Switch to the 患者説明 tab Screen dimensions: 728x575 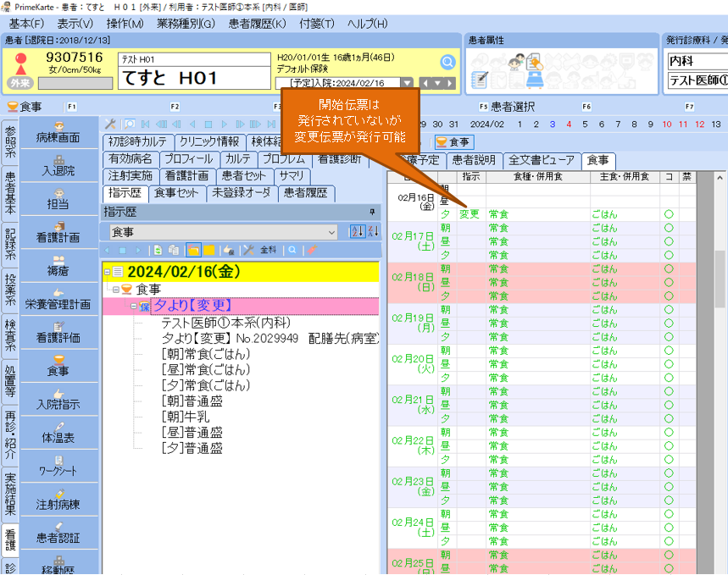[474, 160]
